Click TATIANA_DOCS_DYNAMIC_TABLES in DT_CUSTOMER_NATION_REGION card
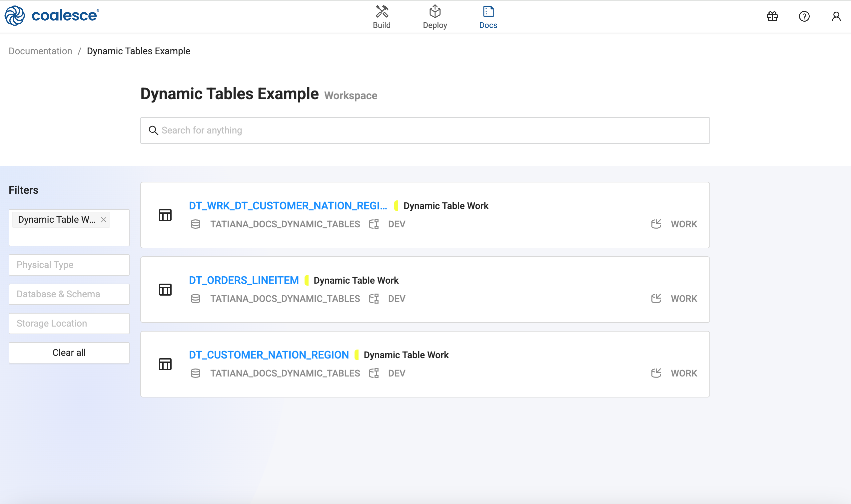Image resolution: width=851 pixels, height=504 pixels. pos(285,373)
